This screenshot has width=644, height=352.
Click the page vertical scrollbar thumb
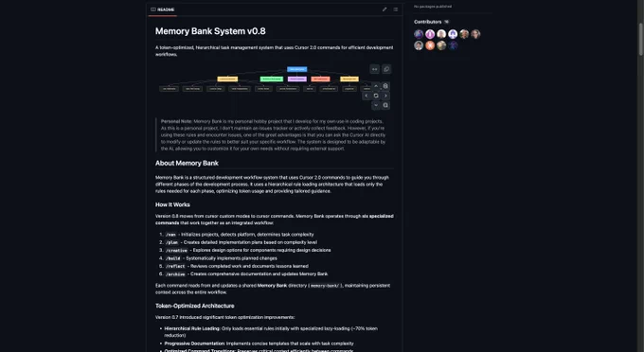(640, 39)
